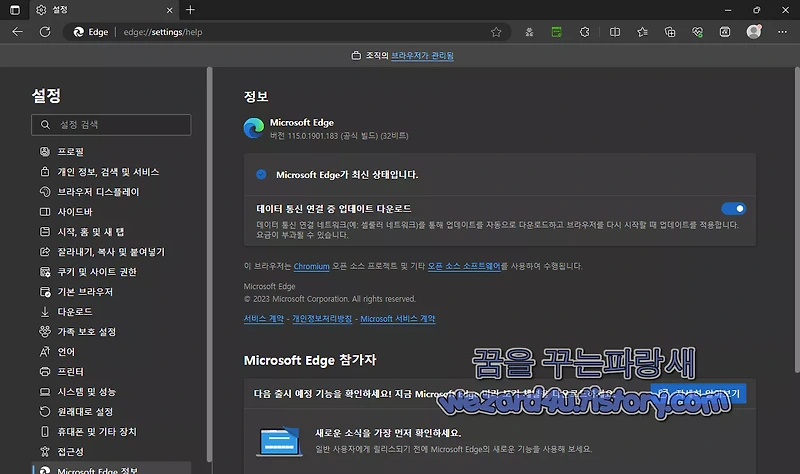The height and width of the screenshot is (474, 800).
Task: Open 다운로드 settings section
Action: pos(112,312)
